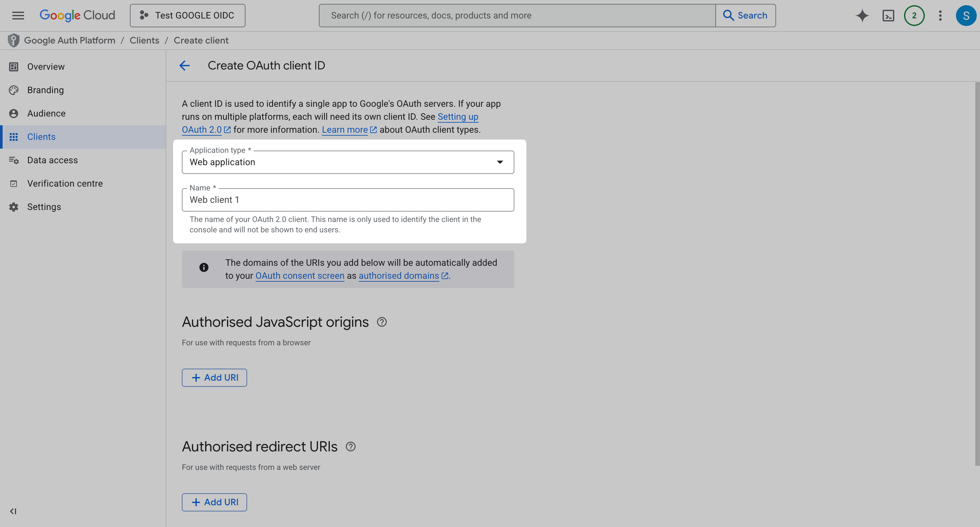980x527 pixels.
Task: Open Gemini AI assistant
Action: [x=862, y=15]
